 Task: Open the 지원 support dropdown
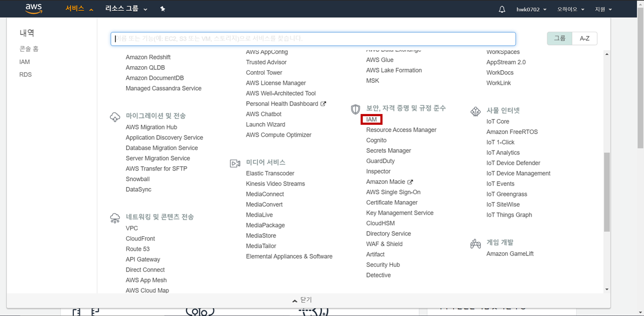click(603, 9)
